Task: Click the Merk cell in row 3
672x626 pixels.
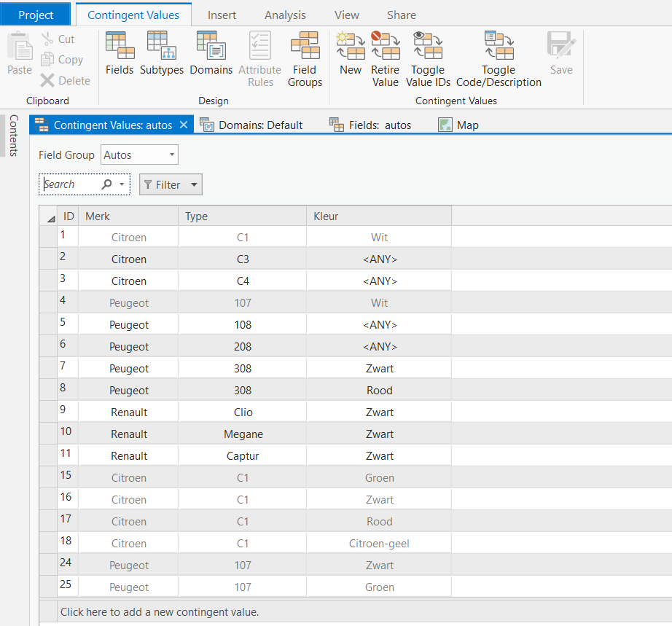Action: point(128,281)
